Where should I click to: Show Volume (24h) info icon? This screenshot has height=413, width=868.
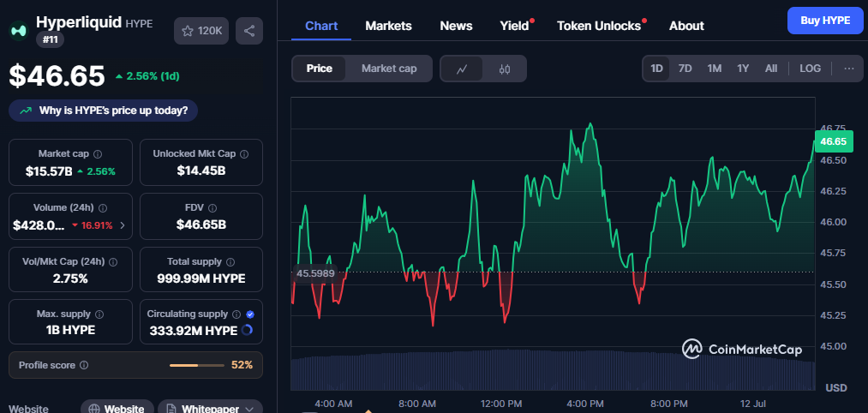pyautogui.click(x=103, y=208)
